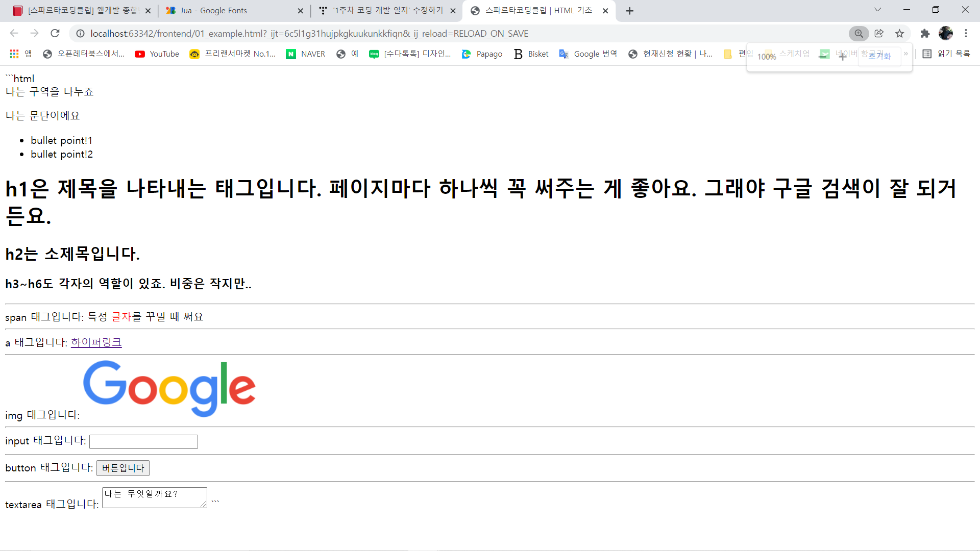This screenshot has height=551, width=980.
Task: Click the 'h2는 소제목입니다.' heading
Action: [72, 254]
